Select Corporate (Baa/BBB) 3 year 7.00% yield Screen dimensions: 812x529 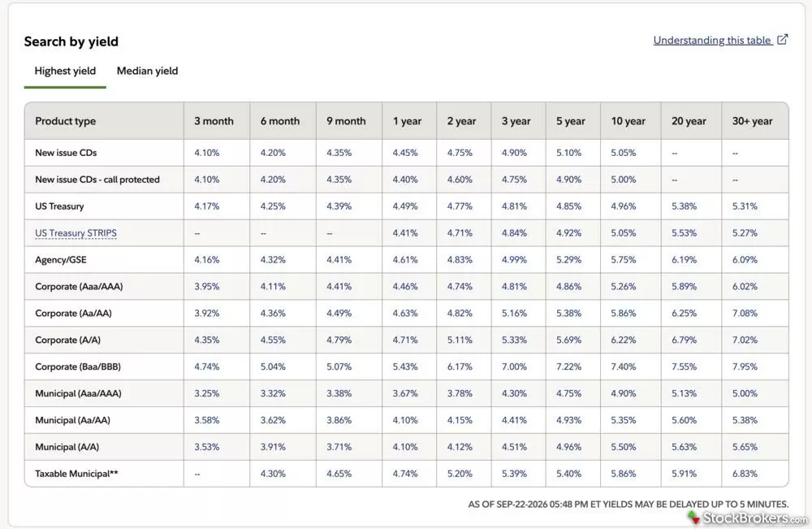[514, 366]
